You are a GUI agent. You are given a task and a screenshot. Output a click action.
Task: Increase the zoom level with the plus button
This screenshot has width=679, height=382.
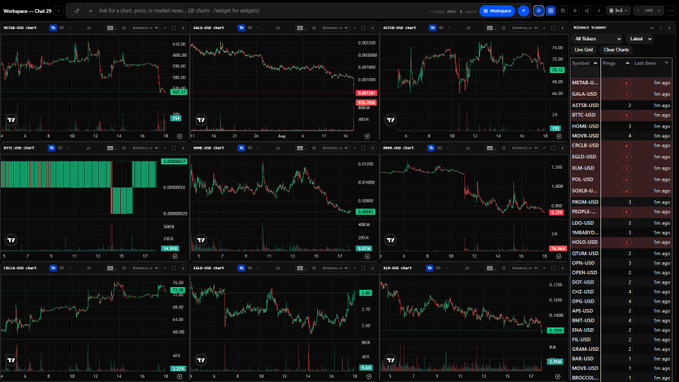click(659, 11)
